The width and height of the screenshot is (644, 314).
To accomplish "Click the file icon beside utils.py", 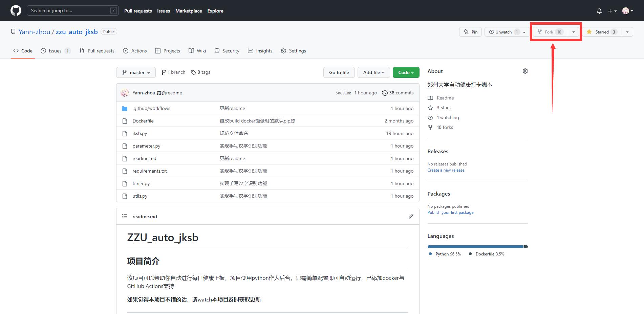I will pos(125,196).
